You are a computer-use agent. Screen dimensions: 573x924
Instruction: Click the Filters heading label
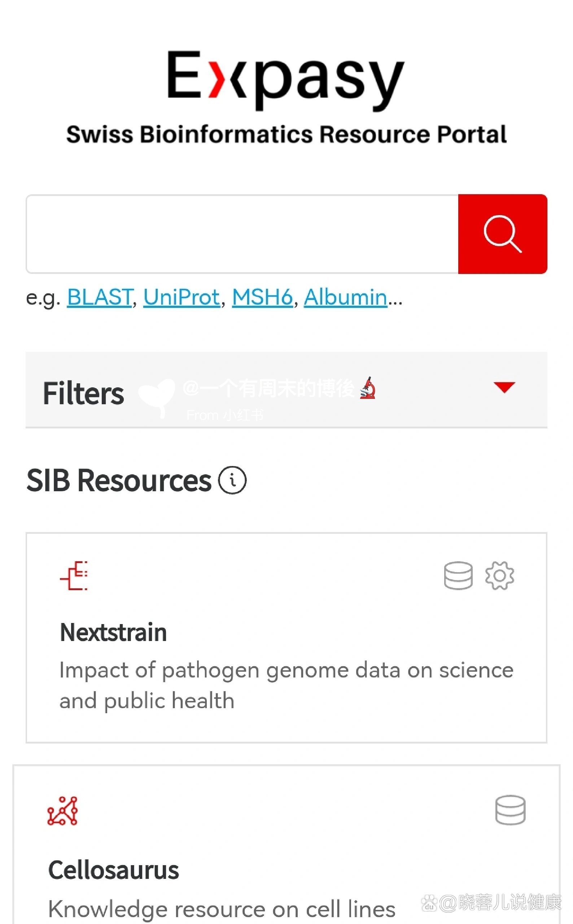click(x=83, y=393)
